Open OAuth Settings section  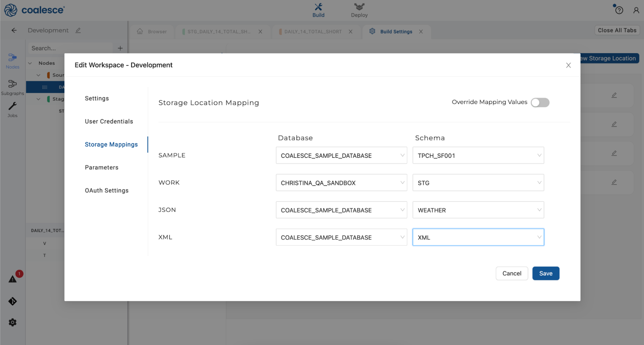(x=107, y=191)
